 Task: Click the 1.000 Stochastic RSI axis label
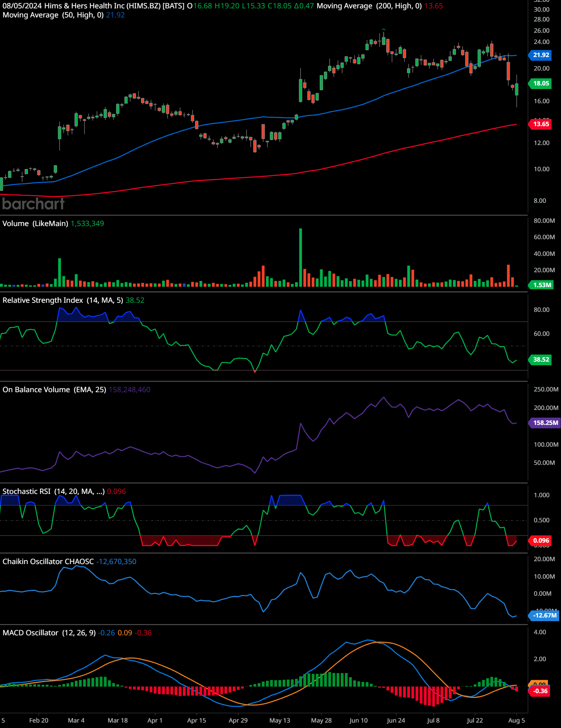(x=542, y=495)
